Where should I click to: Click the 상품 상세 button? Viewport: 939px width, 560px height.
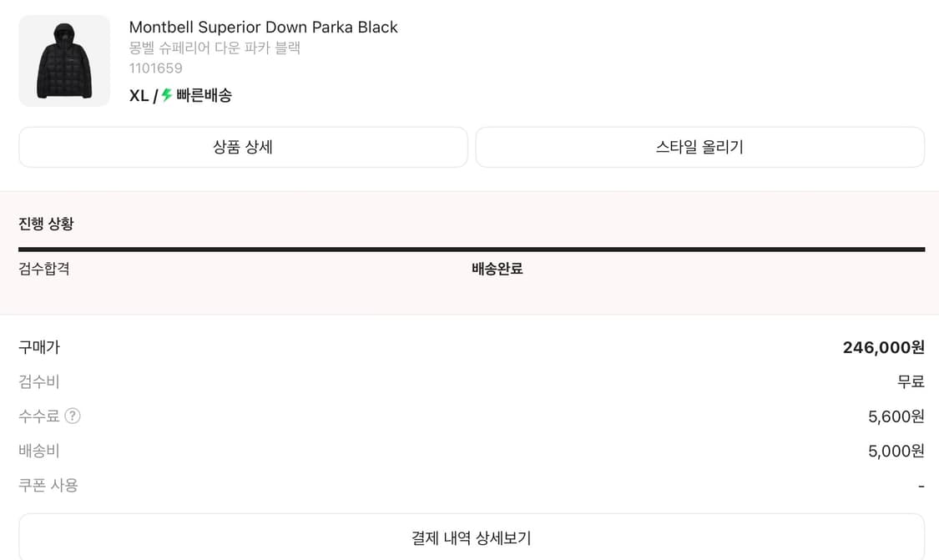242,147
